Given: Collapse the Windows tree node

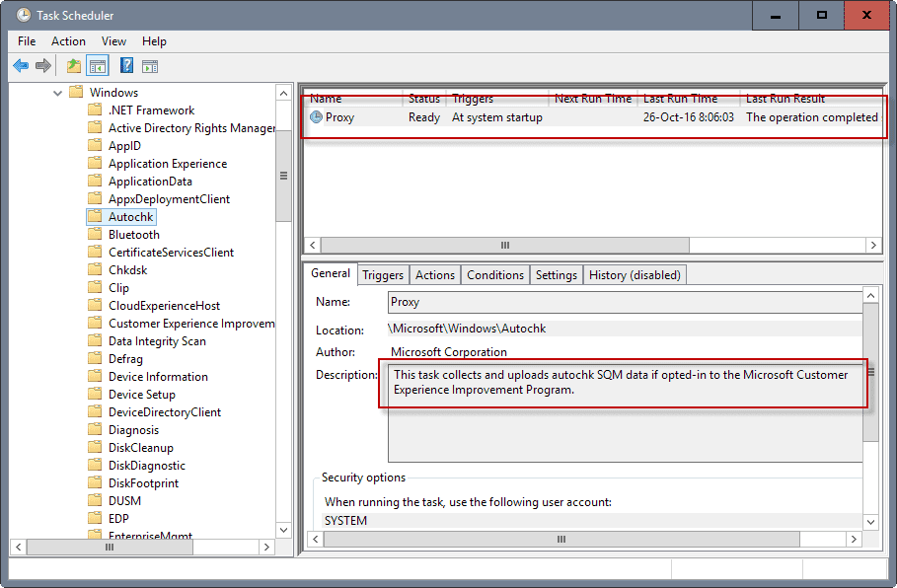Looking at the screenshot, I should click(x=58, y=93).
